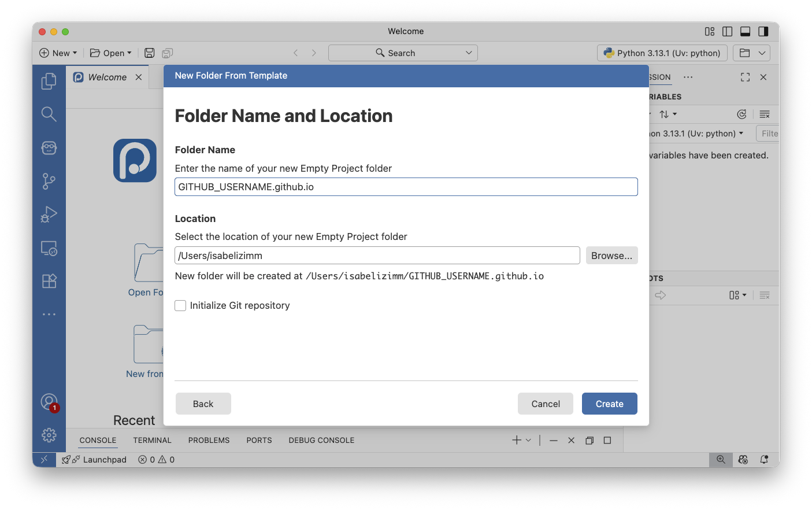Open the Search view in sidebar
This screenshot has width=812, height=510.
click(x=49, y=114)
